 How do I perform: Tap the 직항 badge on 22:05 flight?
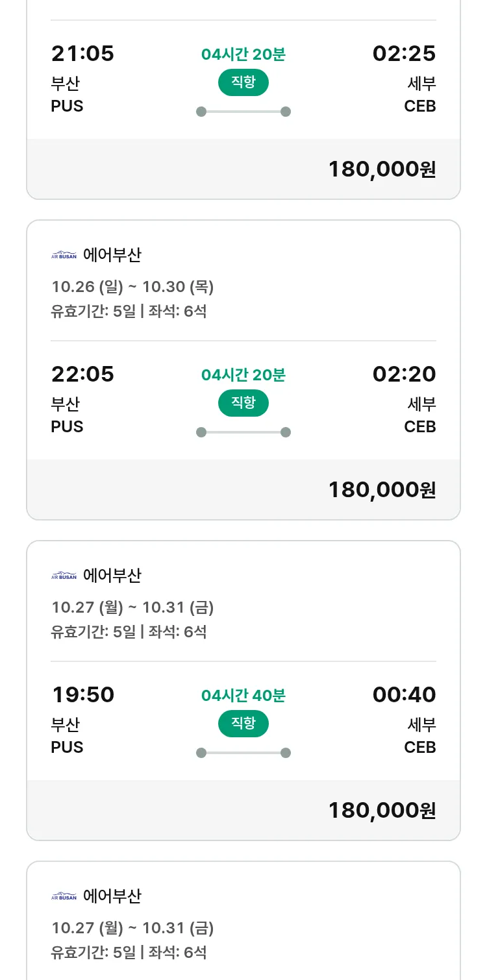[243, 403]
